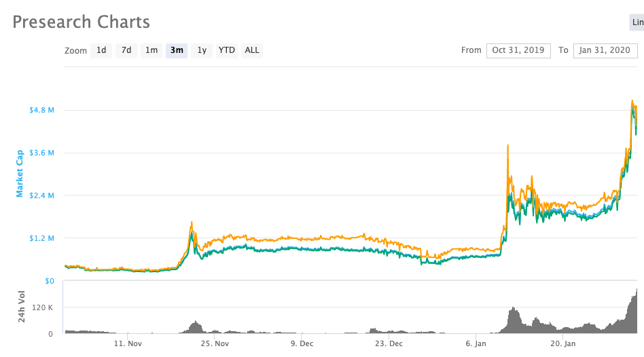Click the 24h Vol axis title

pos(21,307)
